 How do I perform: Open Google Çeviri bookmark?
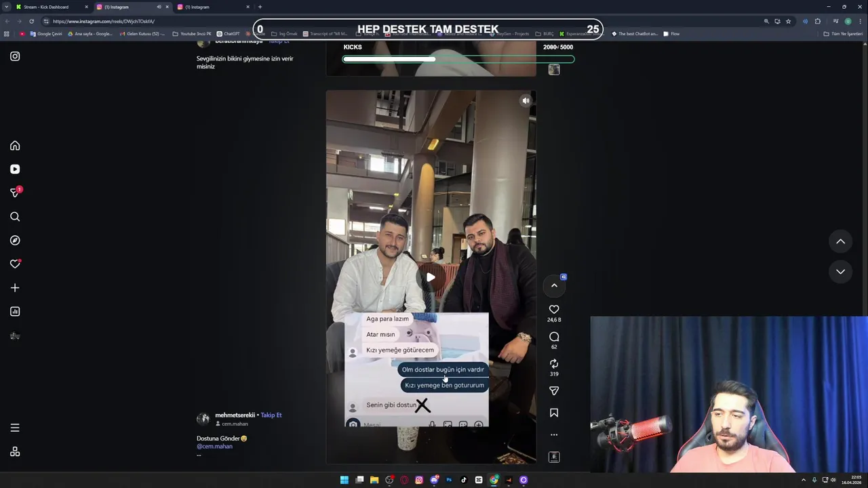point(46,34)
